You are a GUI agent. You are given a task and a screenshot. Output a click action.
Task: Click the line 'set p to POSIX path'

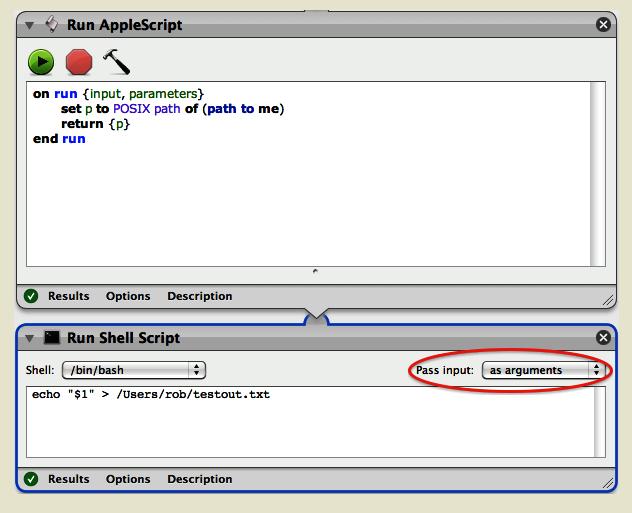click(173, 109)
